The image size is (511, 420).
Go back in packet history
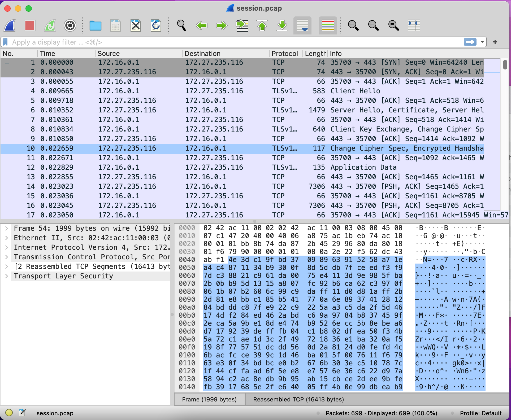pyautogui.click(x=202, y=26)
